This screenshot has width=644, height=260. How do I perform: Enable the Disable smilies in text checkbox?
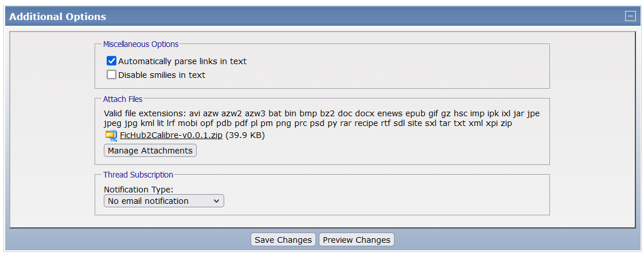click(112, 74)
